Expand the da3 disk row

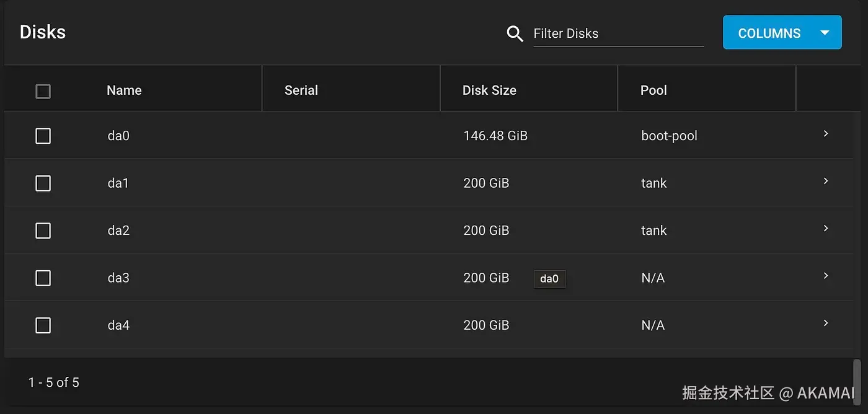click(825, 276)
